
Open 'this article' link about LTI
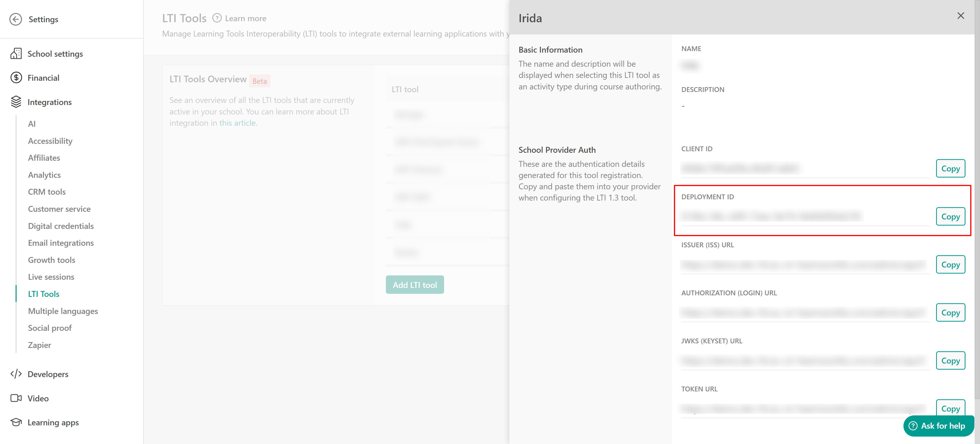click(x=237, y=123)
